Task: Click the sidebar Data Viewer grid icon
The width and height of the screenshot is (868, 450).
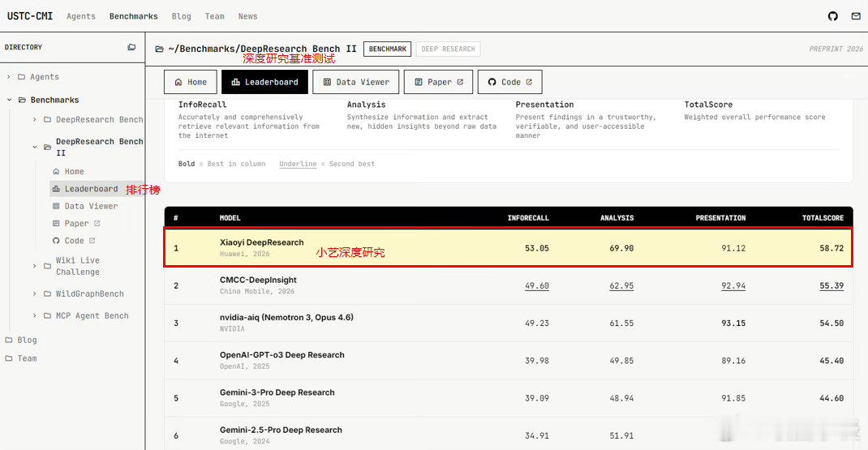Action: tap(56, 206)
